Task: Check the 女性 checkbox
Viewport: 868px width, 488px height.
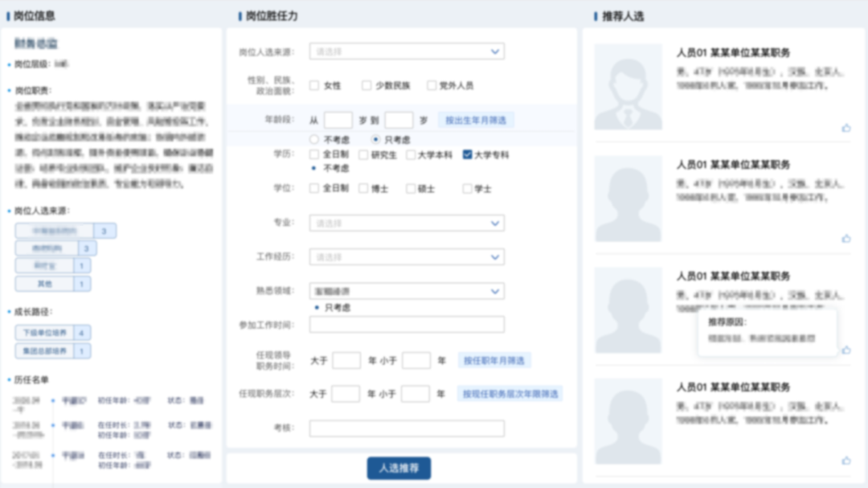Action: tap(314, 85)
